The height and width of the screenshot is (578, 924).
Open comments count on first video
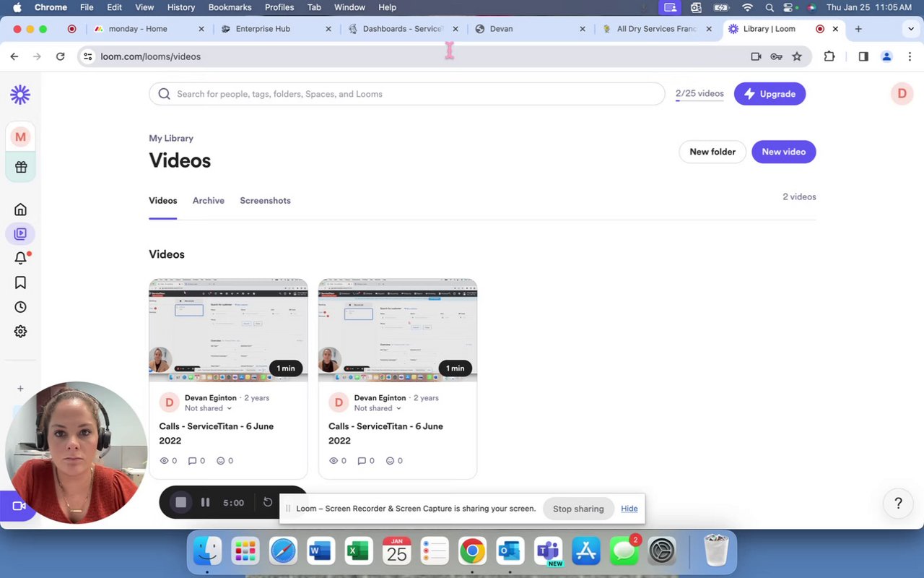[x=196, y=461]
